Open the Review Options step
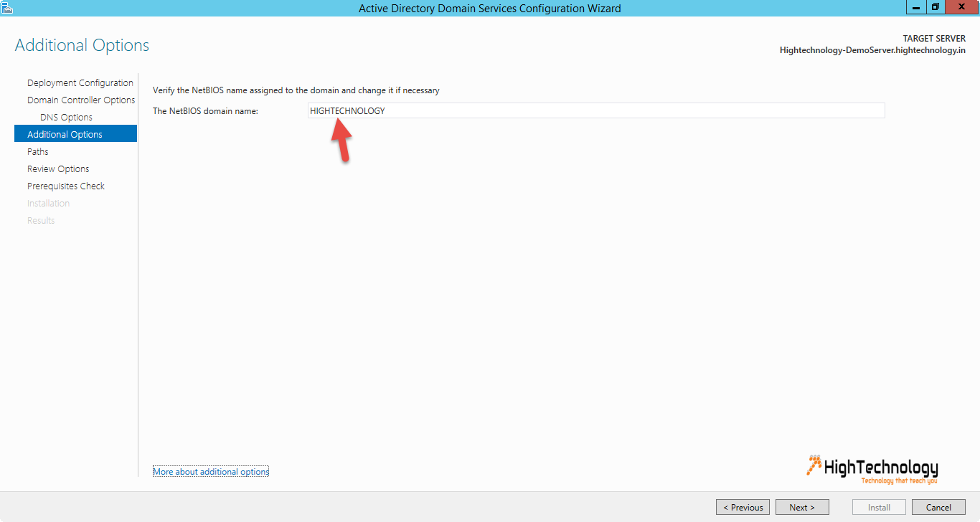 58,169
